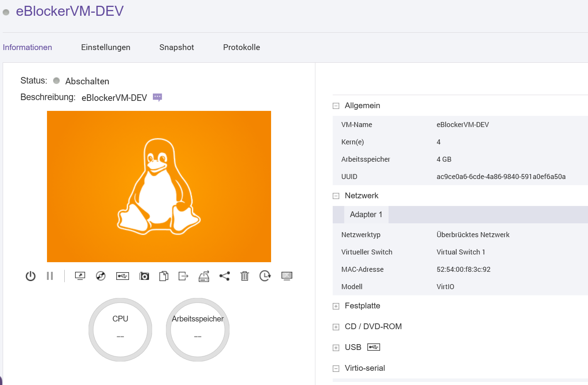Click the MAC-Adresse label
Image resolution: width=588 pixels, height=385 pixels.
click(362, 269)
